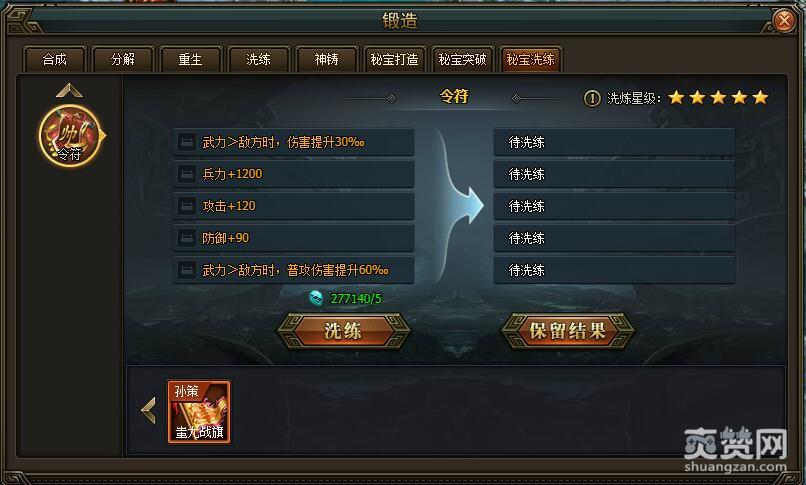
Task: Click the fifth refinement star
Action: [760, 97]
